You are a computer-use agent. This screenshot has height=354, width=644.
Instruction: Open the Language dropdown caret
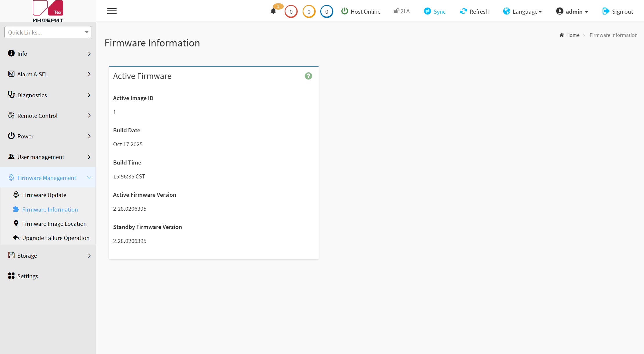point(540,12)
